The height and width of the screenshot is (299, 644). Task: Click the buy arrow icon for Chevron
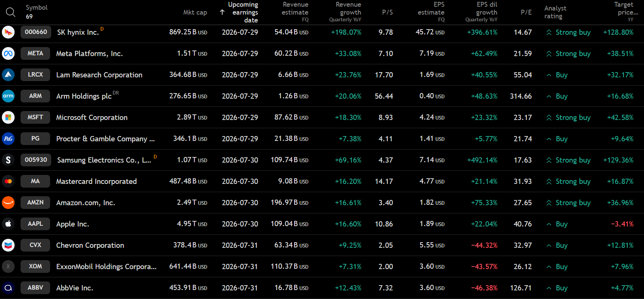pyautogui.click(x=549, y=246)
